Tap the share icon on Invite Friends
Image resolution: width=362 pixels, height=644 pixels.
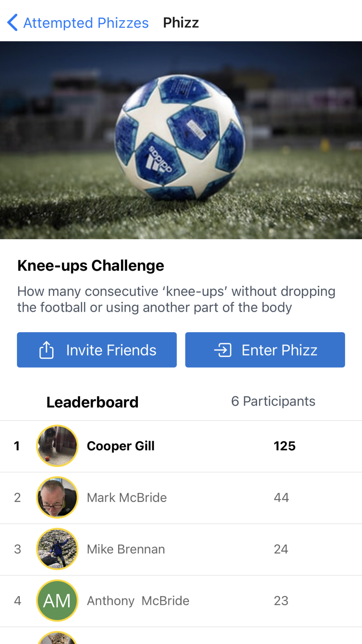pos(46,350)
